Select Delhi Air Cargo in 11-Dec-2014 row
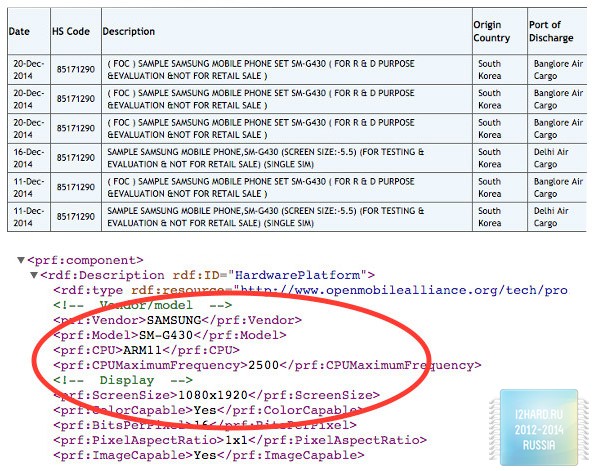 tap(557, 217)
